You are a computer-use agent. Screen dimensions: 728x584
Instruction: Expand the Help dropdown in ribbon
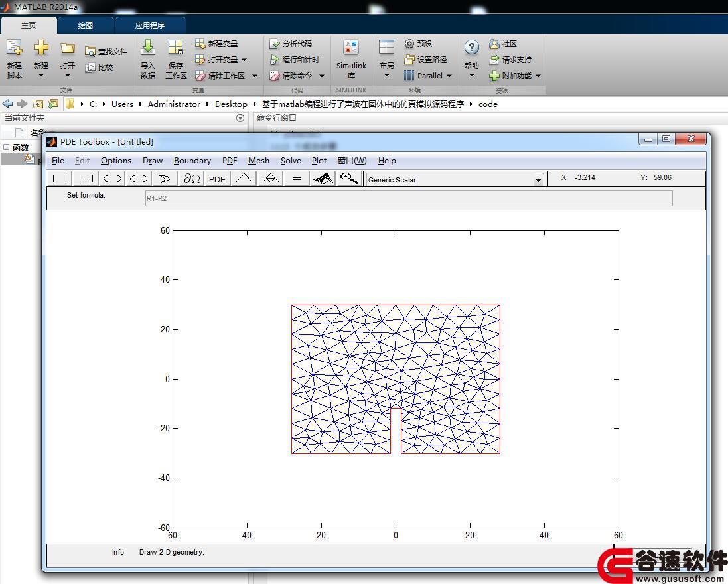point(471,76)
